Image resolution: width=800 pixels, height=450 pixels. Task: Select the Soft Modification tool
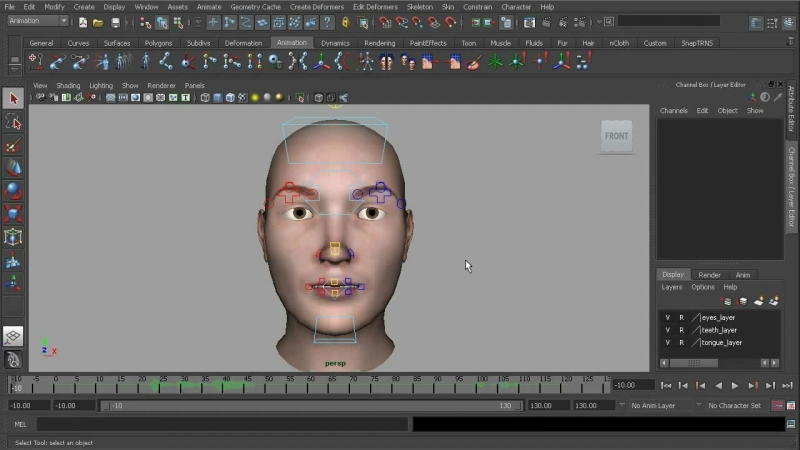[13, 261]
